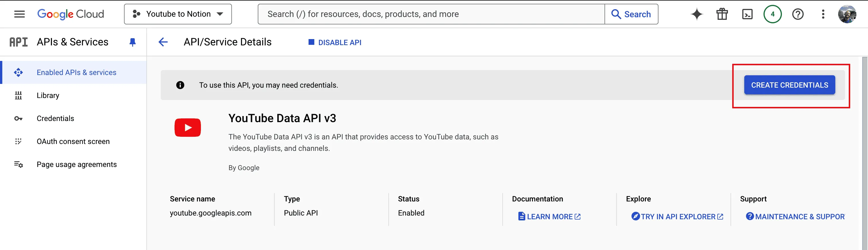The image size is (868, 250).
Task: Open the LEARN MORE documentation link
Action: point(550,217)
